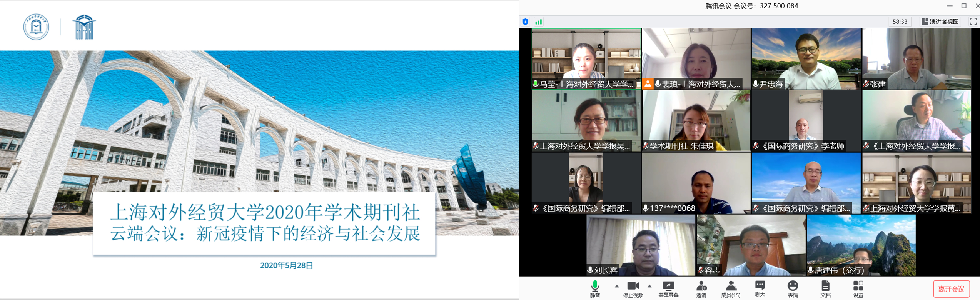980x300 pixels.
Task: Stop camera using 停止视频 button
Action: point(633,288)
